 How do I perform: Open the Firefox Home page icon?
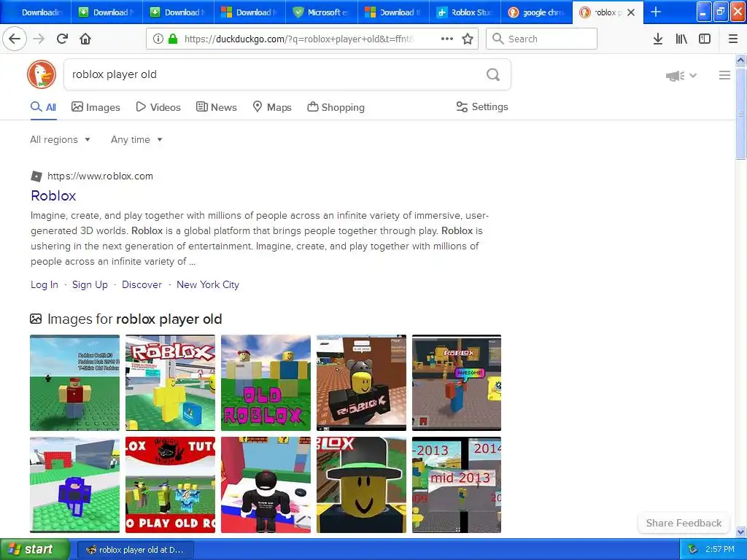pyautogui.click(x=85, y=39)
